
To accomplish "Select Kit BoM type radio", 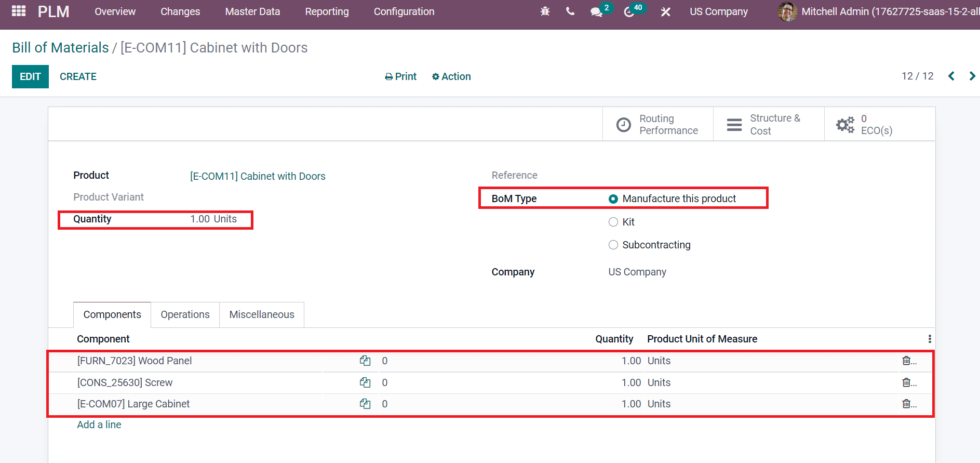I will pyautogui.click(x=613, y=222).
